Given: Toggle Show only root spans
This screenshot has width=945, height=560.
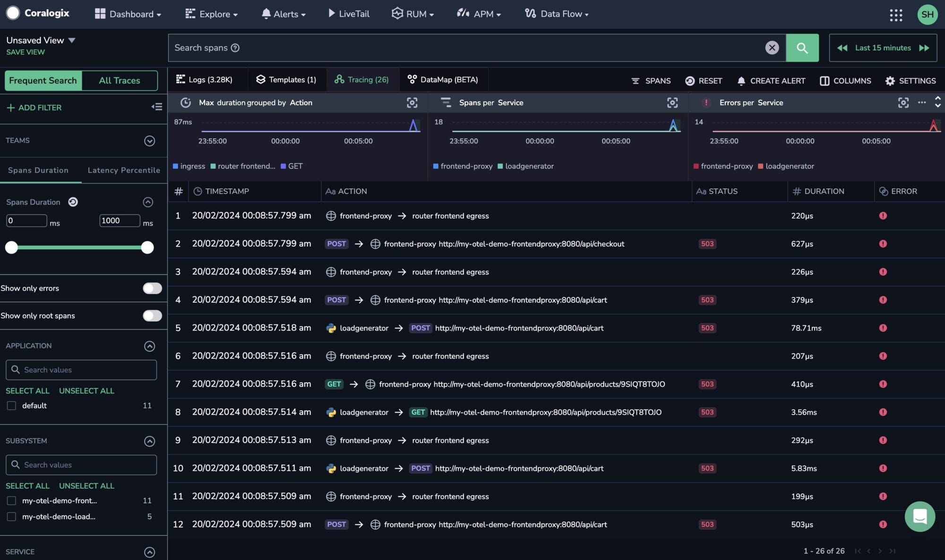Looking at the screenshot, I should click(x=152, y=315).
